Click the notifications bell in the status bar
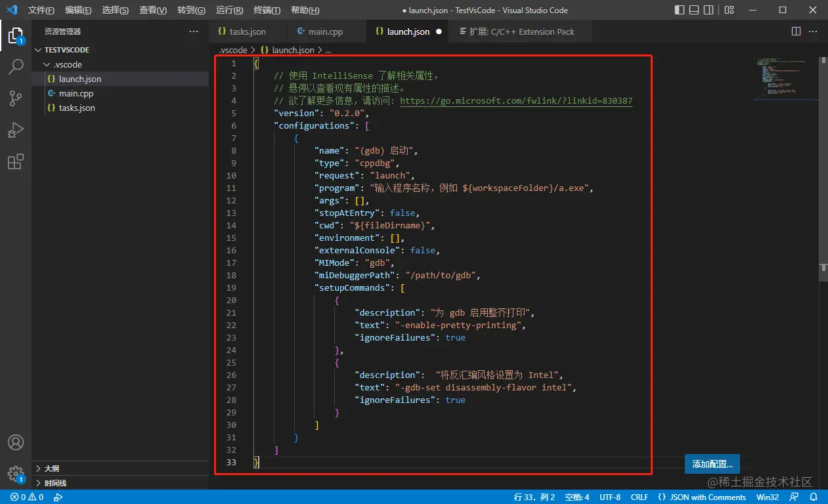Screen dimensions: 828x504 pos(814,497)
